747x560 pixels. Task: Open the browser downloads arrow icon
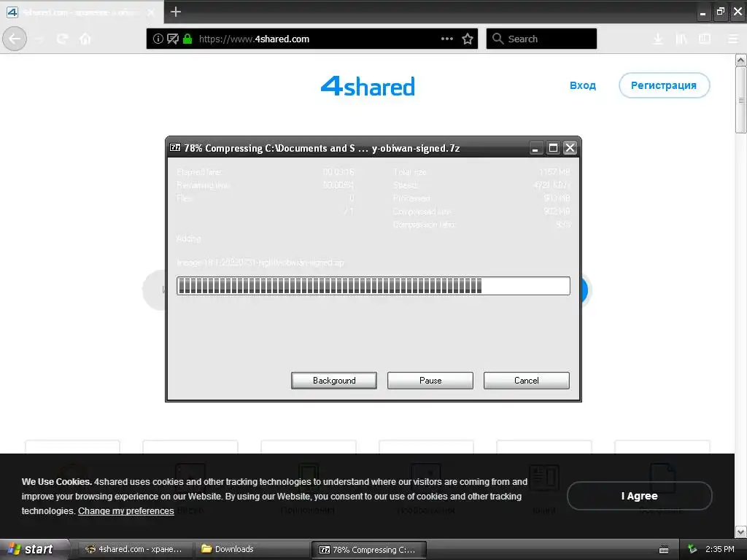coord(658,39)
